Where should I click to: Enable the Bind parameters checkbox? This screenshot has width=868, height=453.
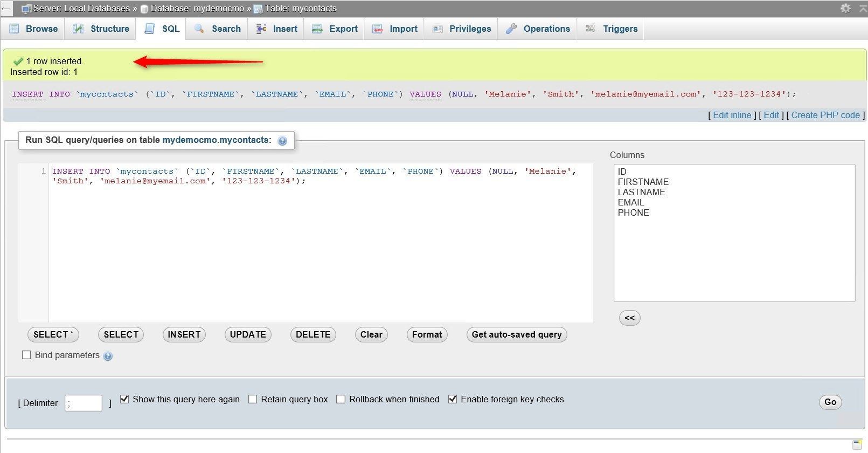(x=26, y=355)
